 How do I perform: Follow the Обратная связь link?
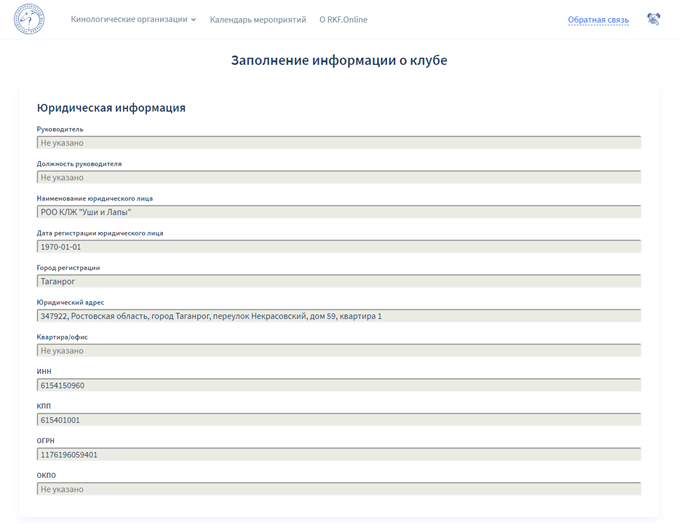(x=598, y=20)
